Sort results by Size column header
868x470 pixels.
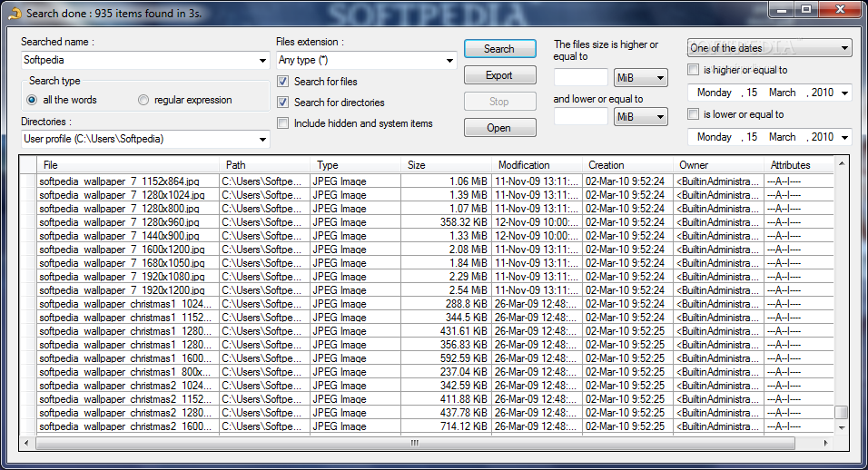pyautogui.click(x=446, y=165)
